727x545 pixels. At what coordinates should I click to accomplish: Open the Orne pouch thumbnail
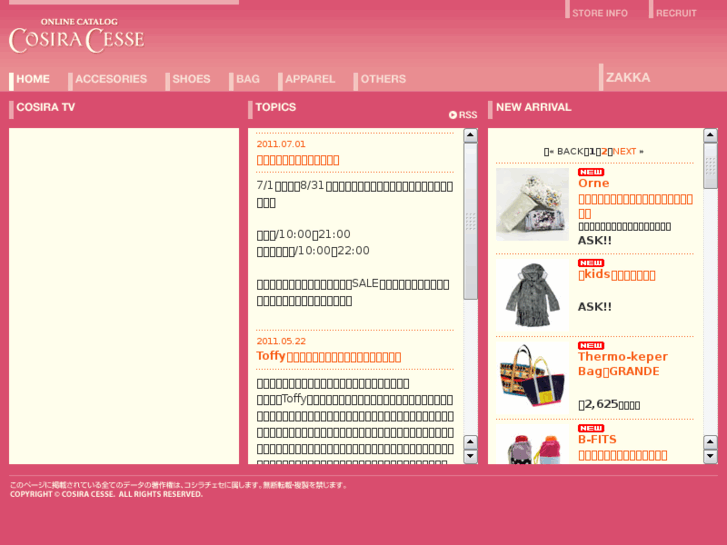click(532, 204)
